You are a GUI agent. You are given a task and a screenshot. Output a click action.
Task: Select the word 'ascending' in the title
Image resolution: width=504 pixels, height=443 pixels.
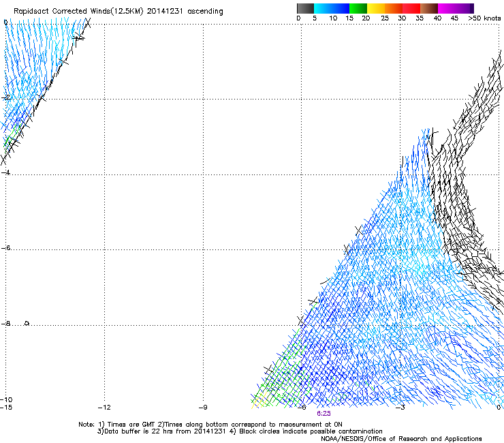(205, 12)
